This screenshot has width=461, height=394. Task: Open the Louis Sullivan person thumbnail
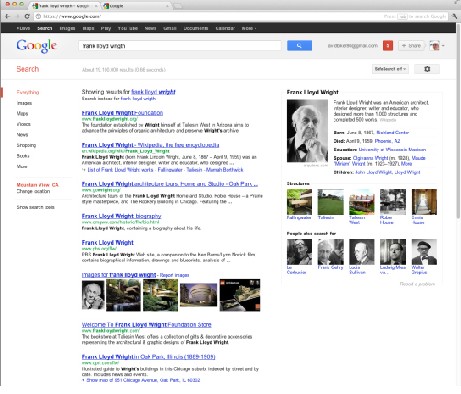[362, 252]
